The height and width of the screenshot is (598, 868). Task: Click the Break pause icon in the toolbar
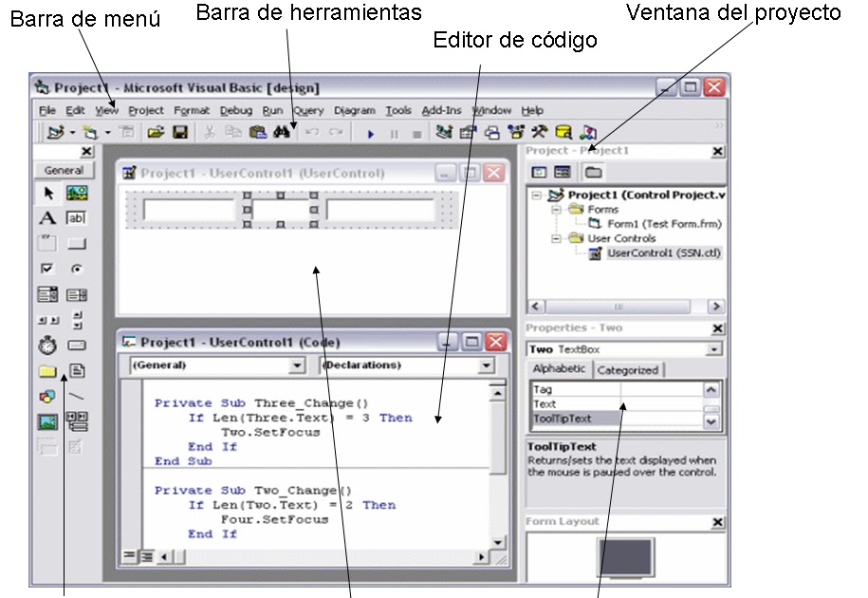coord(394,134)
